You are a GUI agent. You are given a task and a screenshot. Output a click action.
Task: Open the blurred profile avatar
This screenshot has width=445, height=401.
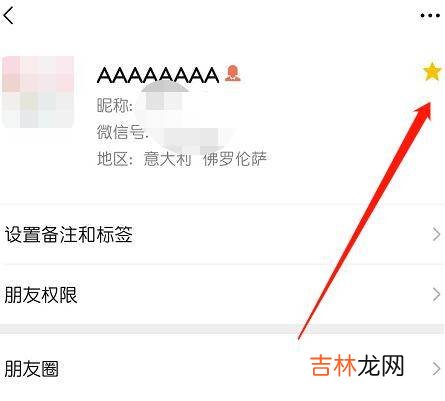[x=38, y=92]
